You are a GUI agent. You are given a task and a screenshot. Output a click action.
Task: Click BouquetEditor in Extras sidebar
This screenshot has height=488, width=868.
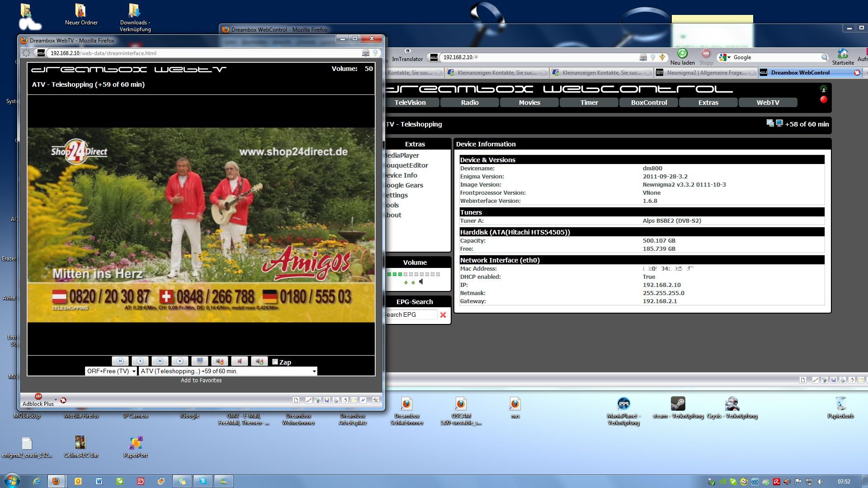(406, 165)
